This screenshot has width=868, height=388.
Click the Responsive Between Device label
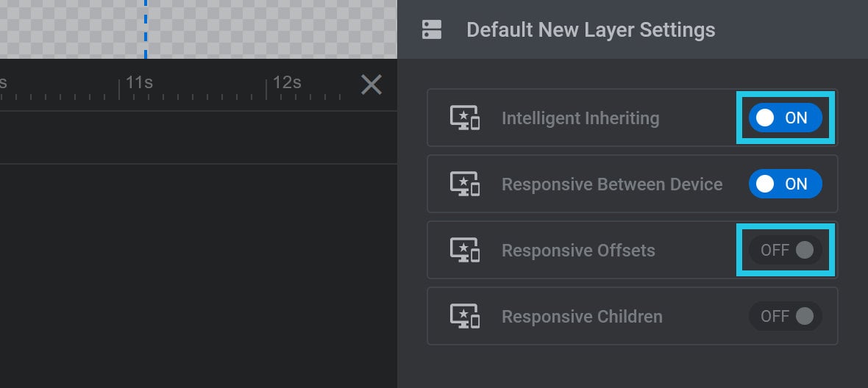612,184
